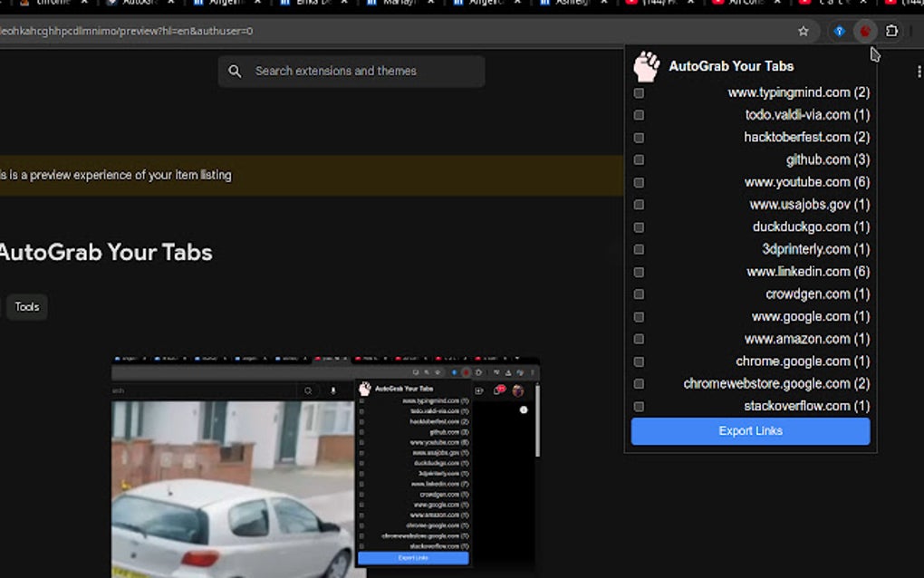This screenshot has height=578, width=924.
Task: Click the Export Links button
Action: click(750, 431)
